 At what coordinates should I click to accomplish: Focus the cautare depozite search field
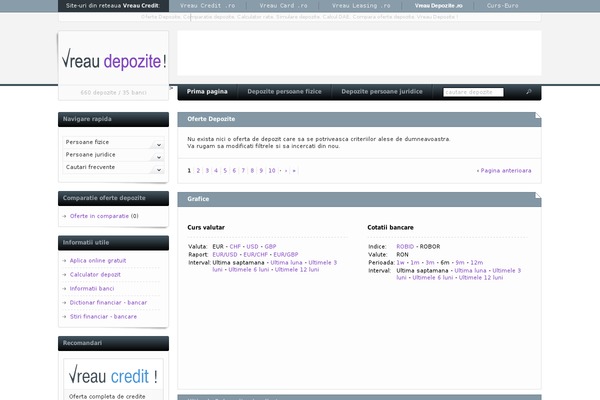pos(473,92)
